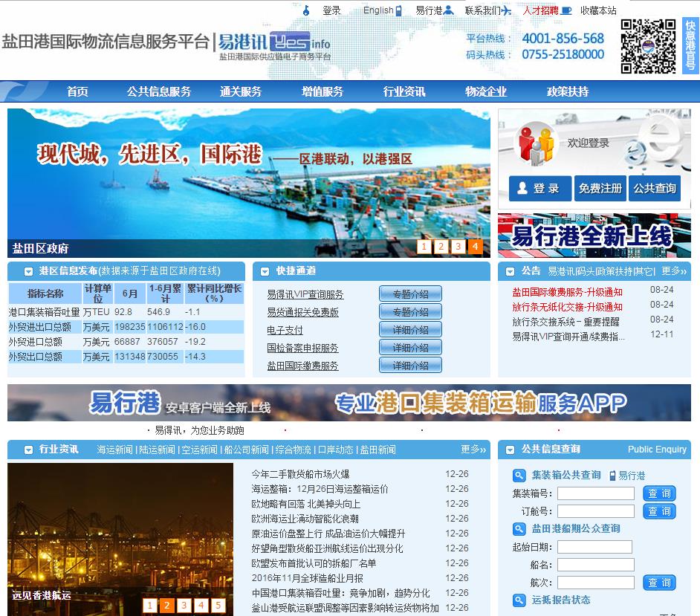
Task: Show news image slide 3
Action: tap(184, 606)
